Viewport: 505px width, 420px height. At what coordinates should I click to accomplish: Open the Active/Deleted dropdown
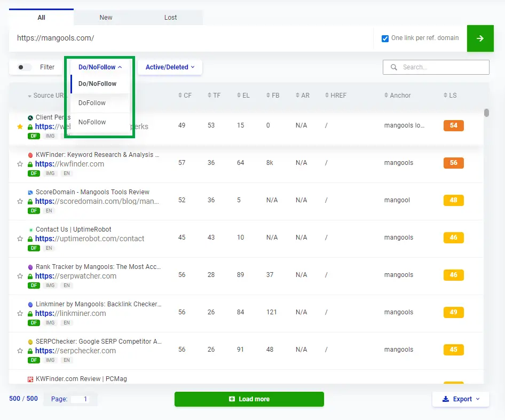170,67
